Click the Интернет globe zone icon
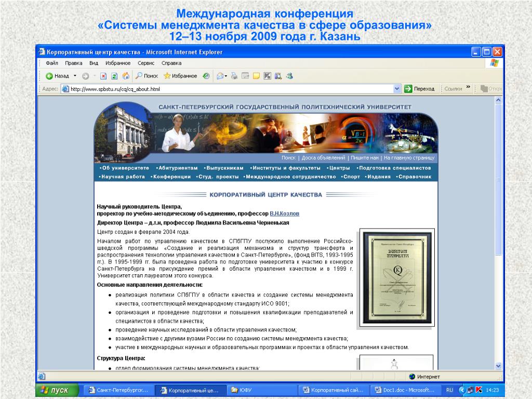 pyautogui.click(x=412, y=377)
